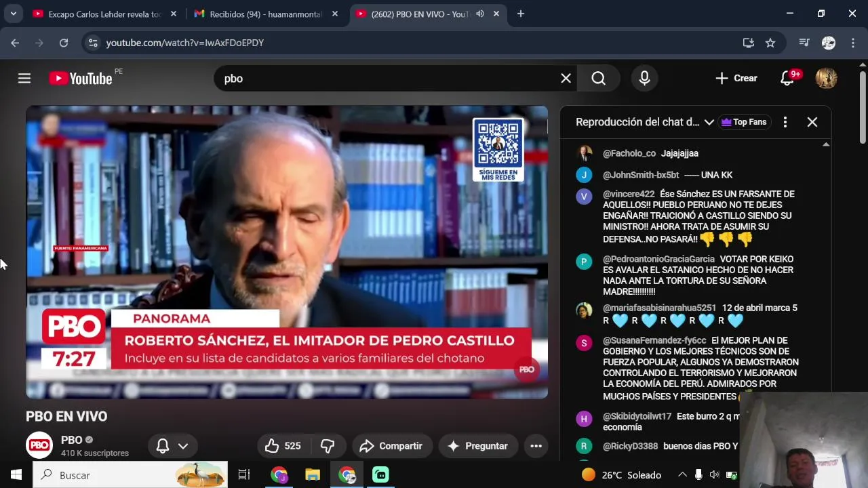Open the tab search dropdown arrow
Image resolution: width=868 pixels, height=488 pixels.
[13, 14]
